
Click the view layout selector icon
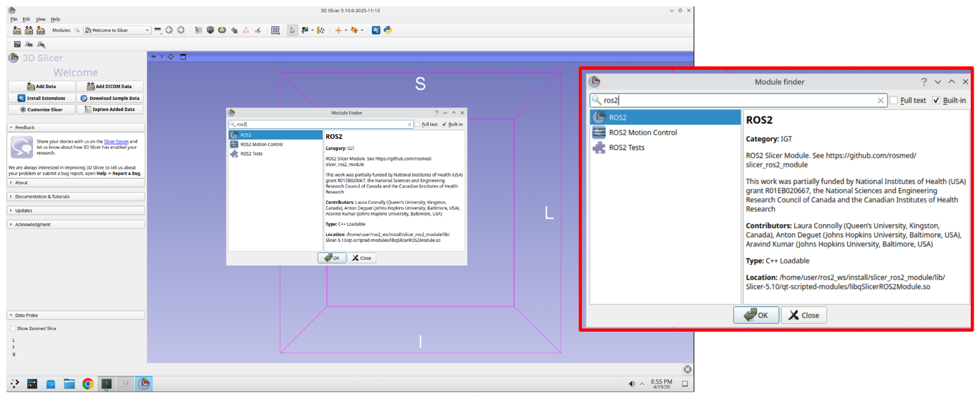click(x=275, y=30)
